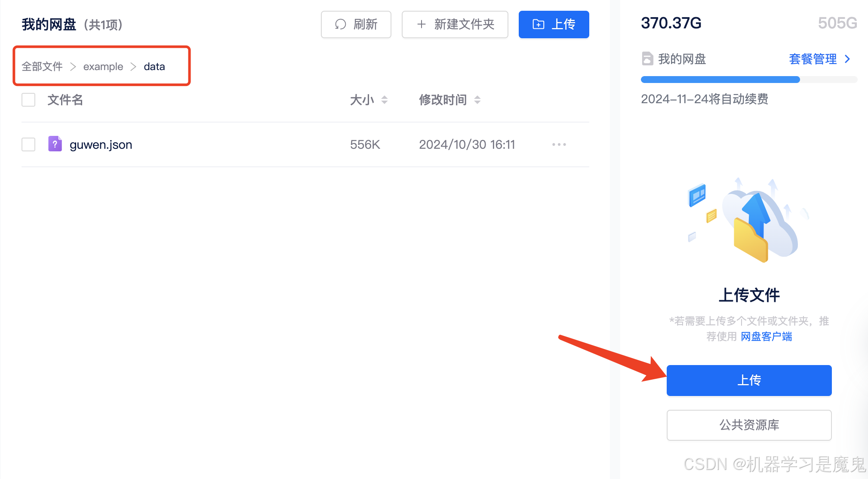Screen dimensions: 868x479
Task: Create a new folder with 新建文件夹
Action: pos(455,25)
